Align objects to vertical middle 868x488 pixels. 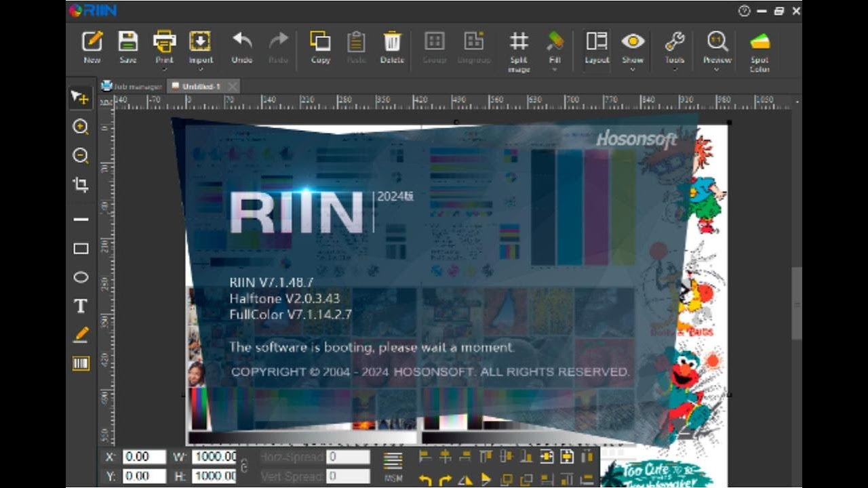pos(507,457)
